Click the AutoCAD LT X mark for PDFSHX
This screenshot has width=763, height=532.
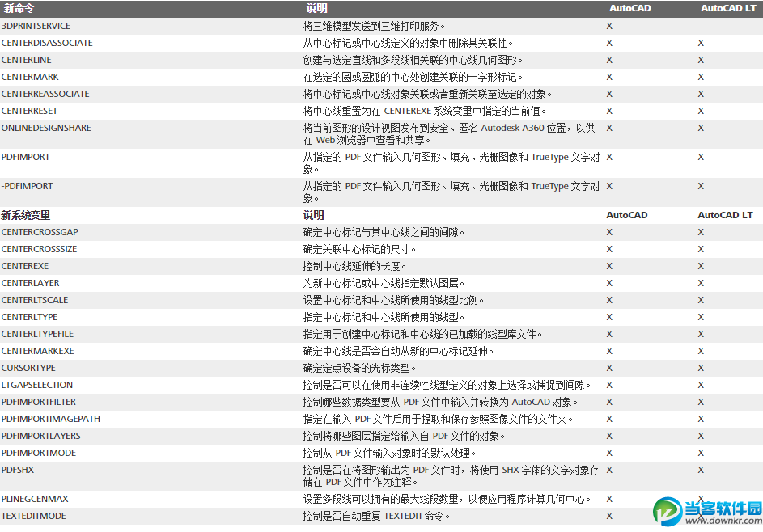click(701, 471)
